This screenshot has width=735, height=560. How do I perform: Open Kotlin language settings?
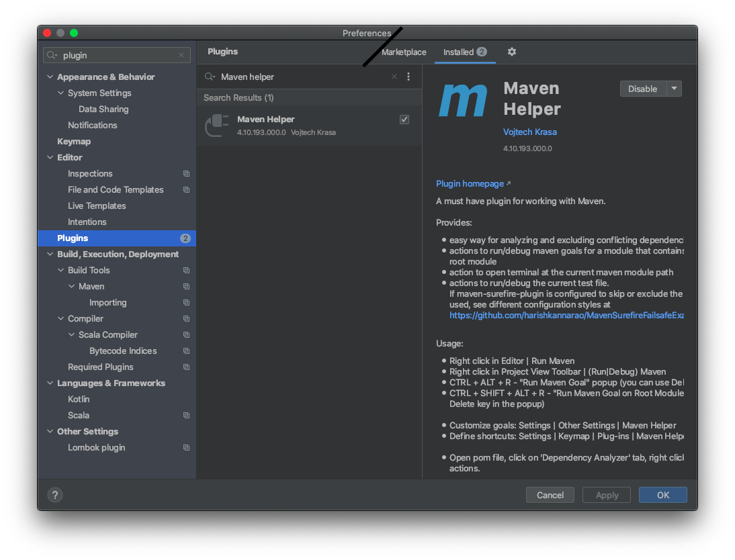79,400
